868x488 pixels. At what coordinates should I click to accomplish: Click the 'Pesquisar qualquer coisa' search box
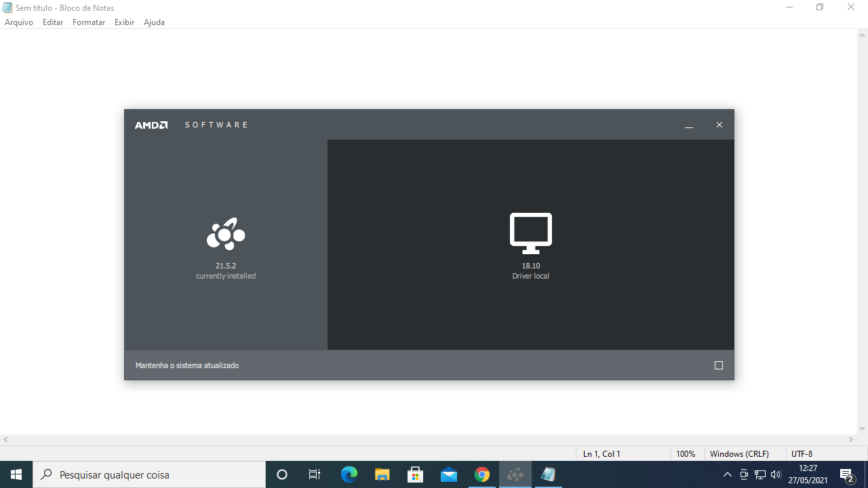coord(149,474)
